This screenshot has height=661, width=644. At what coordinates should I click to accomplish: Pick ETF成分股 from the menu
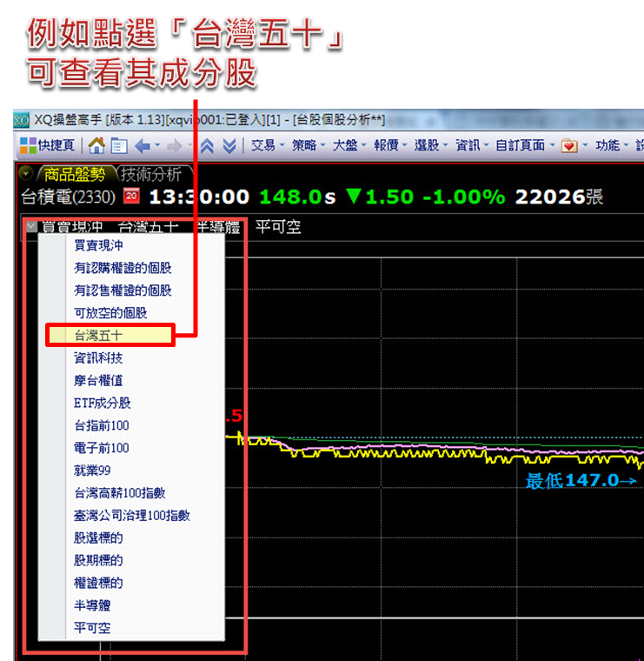click(102, 403)
